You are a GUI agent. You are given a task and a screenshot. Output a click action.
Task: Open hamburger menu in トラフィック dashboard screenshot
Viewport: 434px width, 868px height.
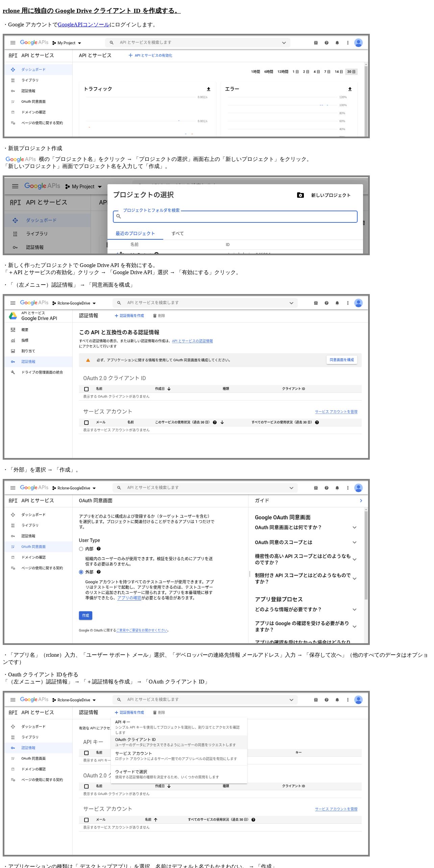(13, 43)
